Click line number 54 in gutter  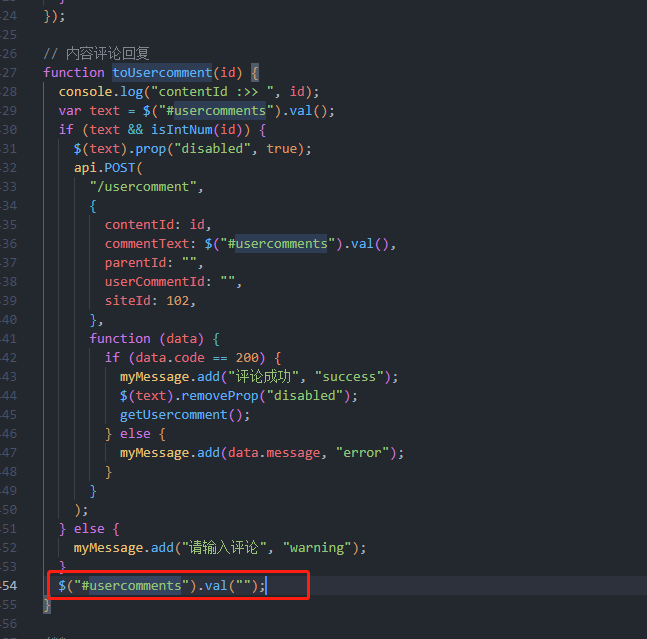[x=9, y=585]
